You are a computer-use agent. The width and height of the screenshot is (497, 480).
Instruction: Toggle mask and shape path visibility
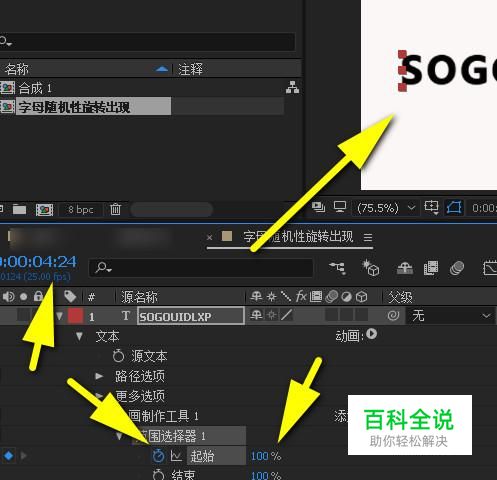455,208
